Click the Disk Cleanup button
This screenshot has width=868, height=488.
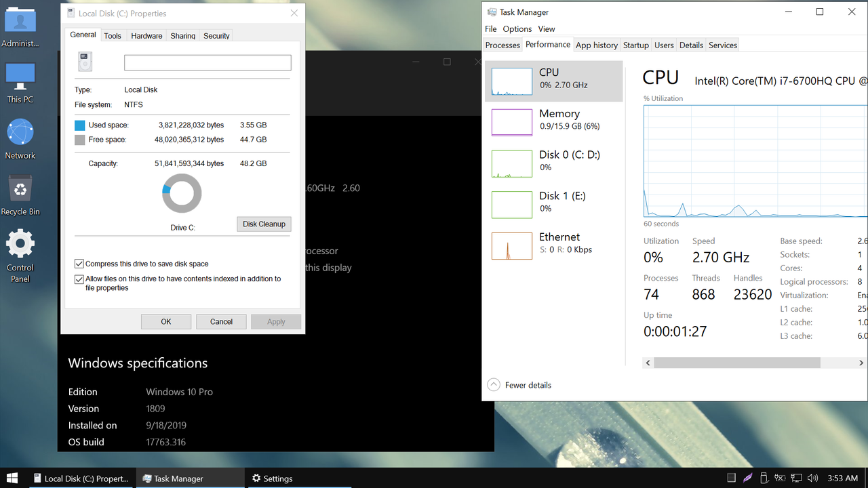point(264,224)
